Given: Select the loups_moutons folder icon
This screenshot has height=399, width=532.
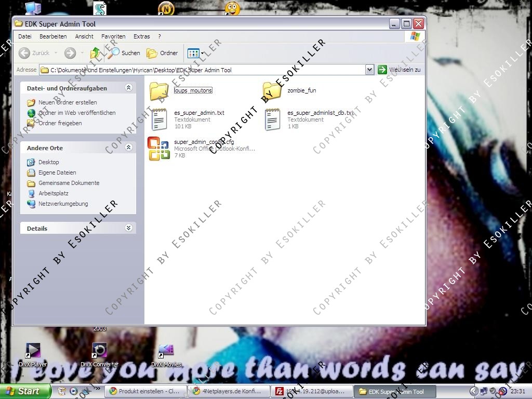Looking at the screenshot, I should (x=159, y=91).
